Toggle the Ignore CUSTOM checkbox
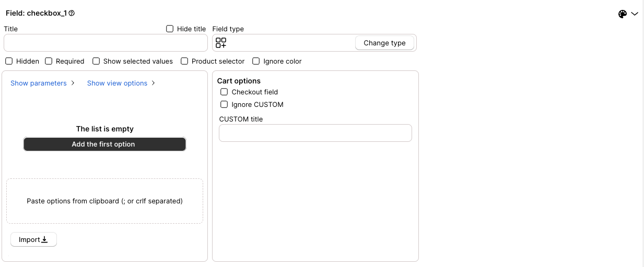Screen dimensions: 644x267 [224, 104]
